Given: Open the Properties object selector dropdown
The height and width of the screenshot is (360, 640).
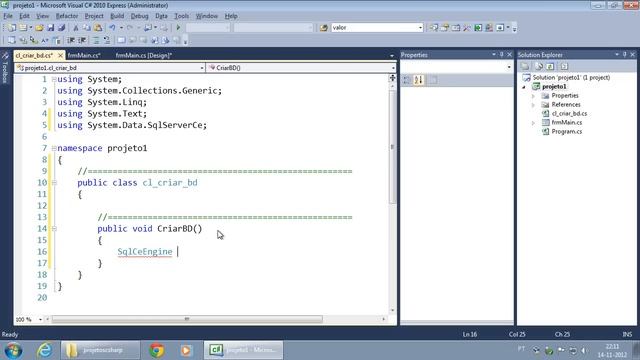Looking at the screenshot, I should [x=509, y=67].
